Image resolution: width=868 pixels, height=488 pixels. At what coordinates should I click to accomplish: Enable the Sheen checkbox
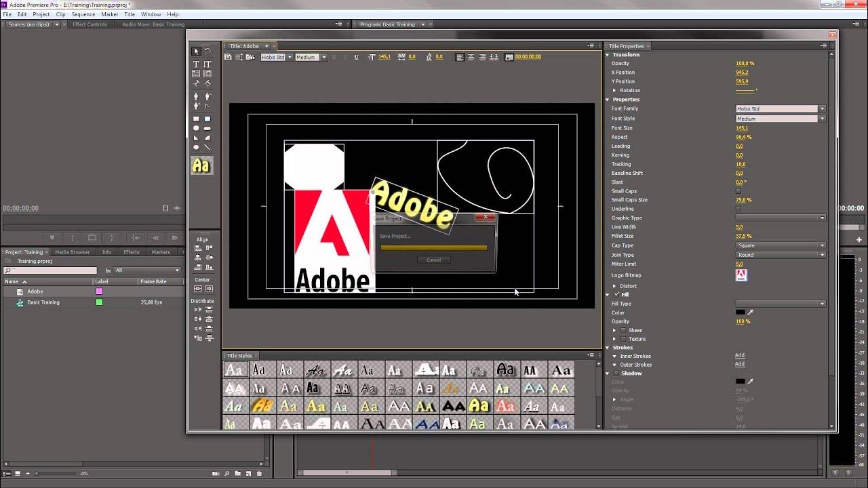pyautogui.click(x=623, y=330)
